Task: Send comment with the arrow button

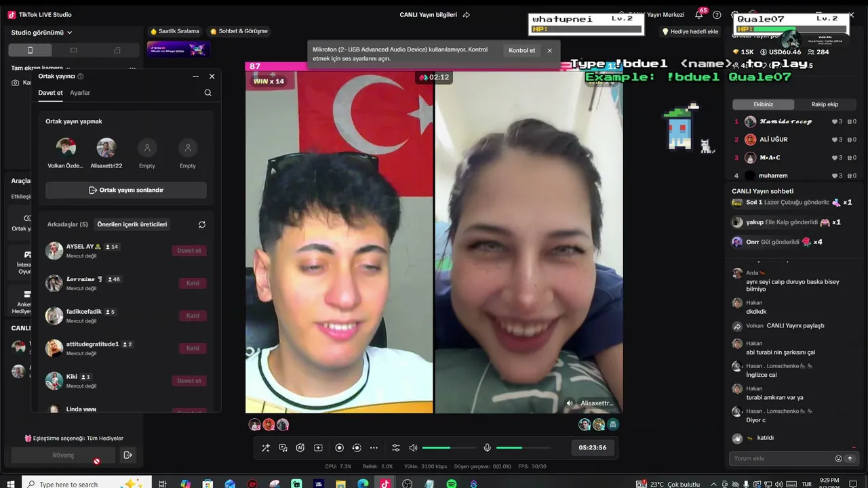Action: coord(850,459)
